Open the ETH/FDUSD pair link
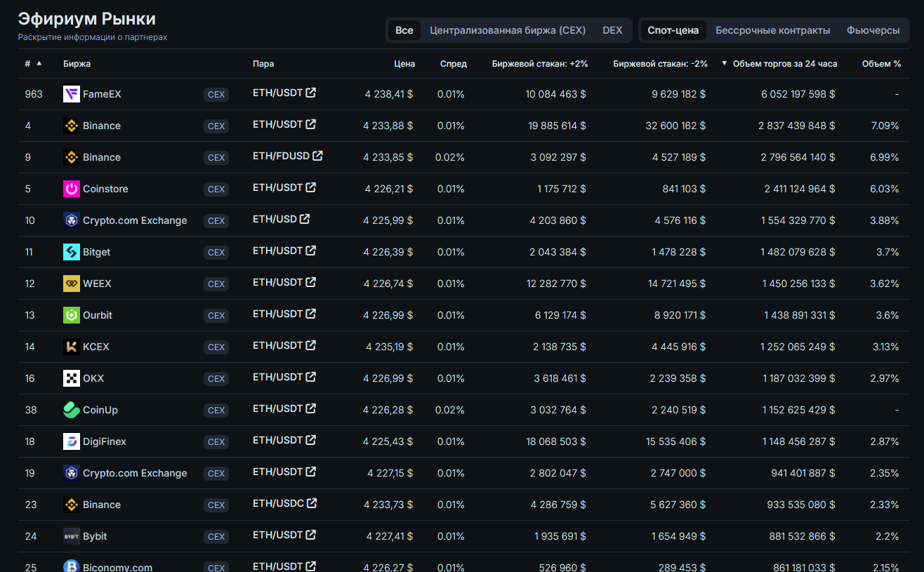 coord(281,156)
